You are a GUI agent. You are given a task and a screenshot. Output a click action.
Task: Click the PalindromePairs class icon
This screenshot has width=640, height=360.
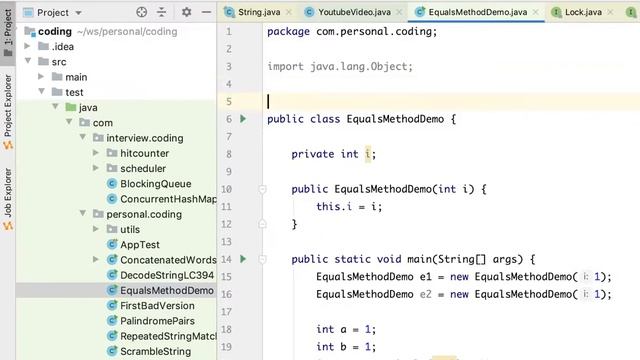pos(112,321)
